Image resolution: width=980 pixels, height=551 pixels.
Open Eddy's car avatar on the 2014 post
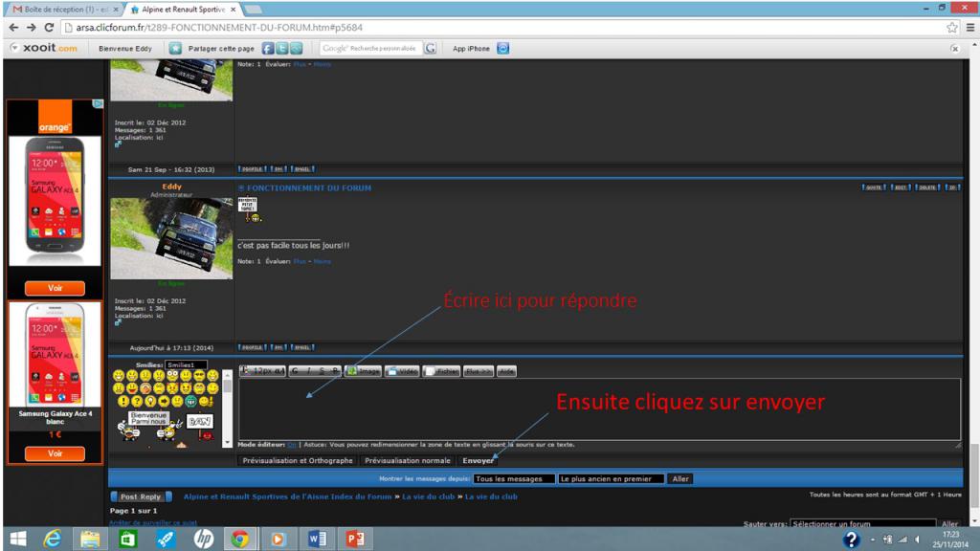[x=171, y=238]
